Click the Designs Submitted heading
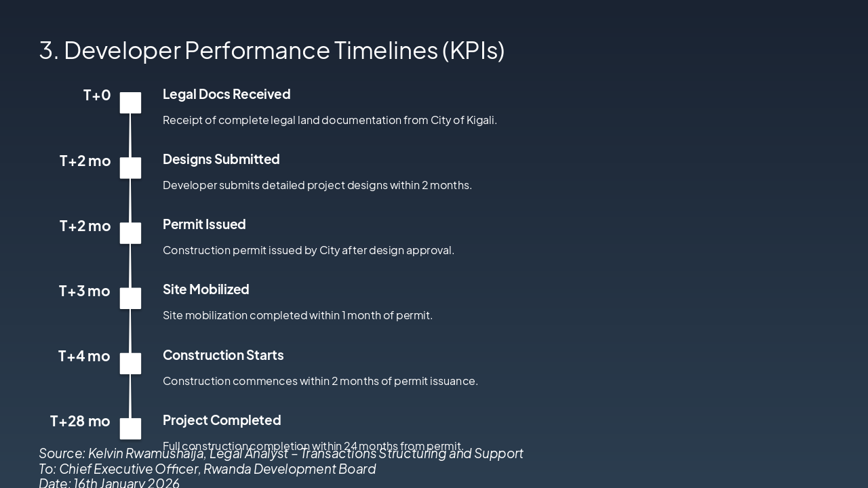 [x=221, y=159]
